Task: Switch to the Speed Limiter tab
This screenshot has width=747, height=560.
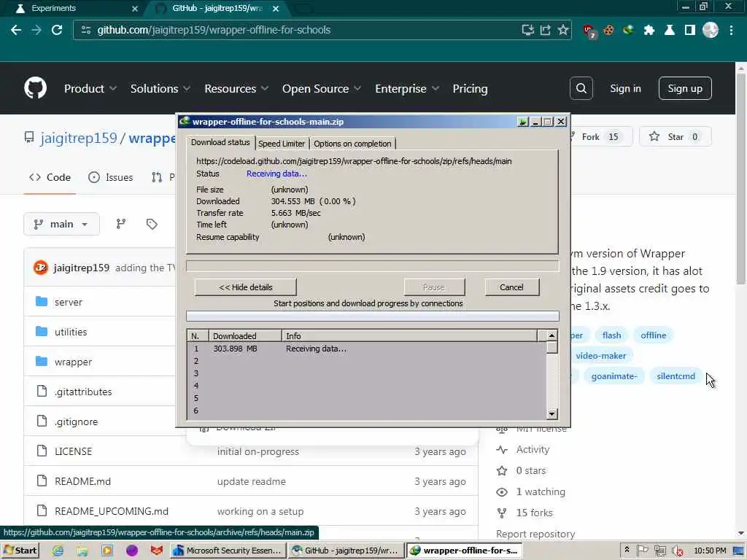Action: 281,144
